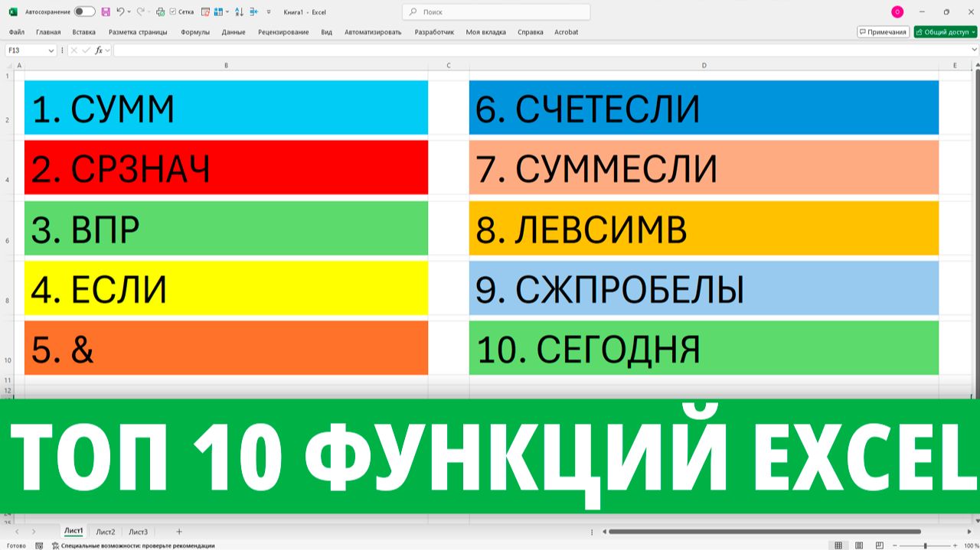Switch to the Лист3 sheet tab
The height and width of the screenshot is (550, 980).
[x=138, y=532]
